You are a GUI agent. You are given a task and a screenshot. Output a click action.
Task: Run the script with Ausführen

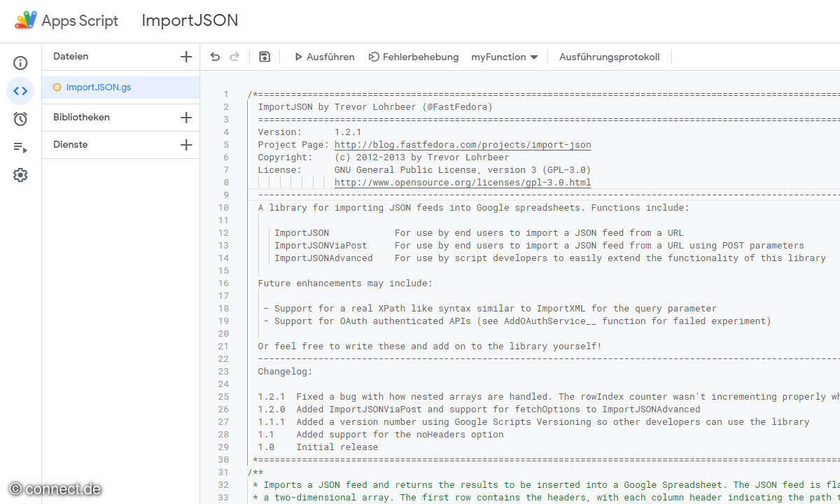click(324, 57)
